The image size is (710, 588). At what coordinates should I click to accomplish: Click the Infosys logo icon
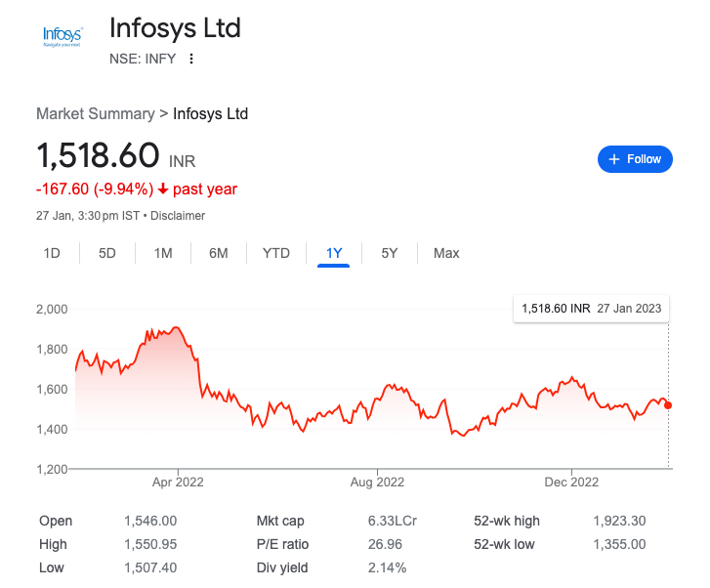click(x=63, y=37)
